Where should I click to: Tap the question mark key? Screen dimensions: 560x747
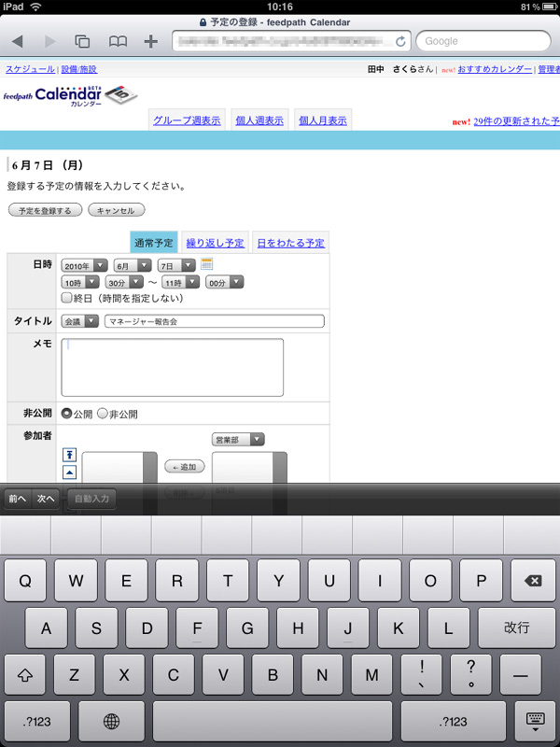pyautogui.click(x=471, y=674)
